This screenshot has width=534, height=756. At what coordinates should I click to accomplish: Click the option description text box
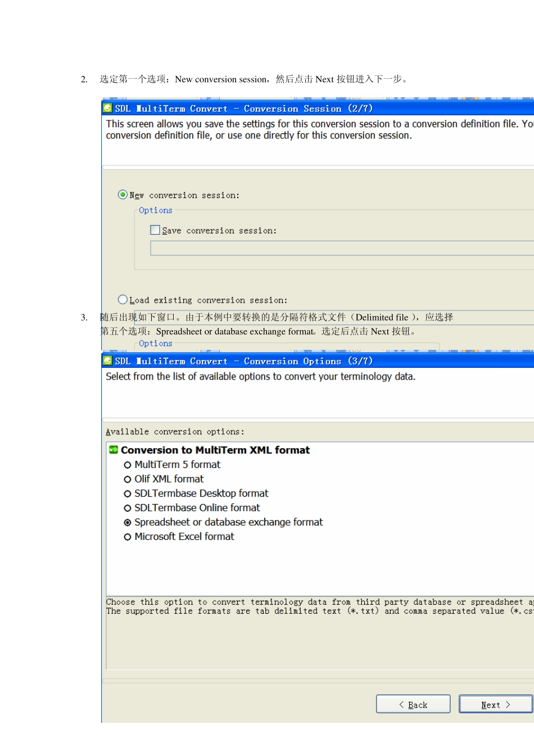tap(320, 633)
